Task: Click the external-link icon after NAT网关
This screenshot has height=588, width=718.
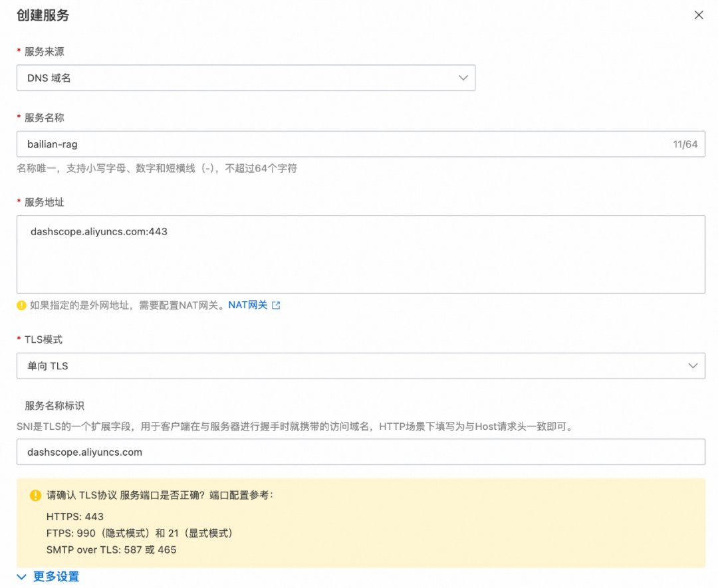Action: pyautogui.click(x=275, y=305)
